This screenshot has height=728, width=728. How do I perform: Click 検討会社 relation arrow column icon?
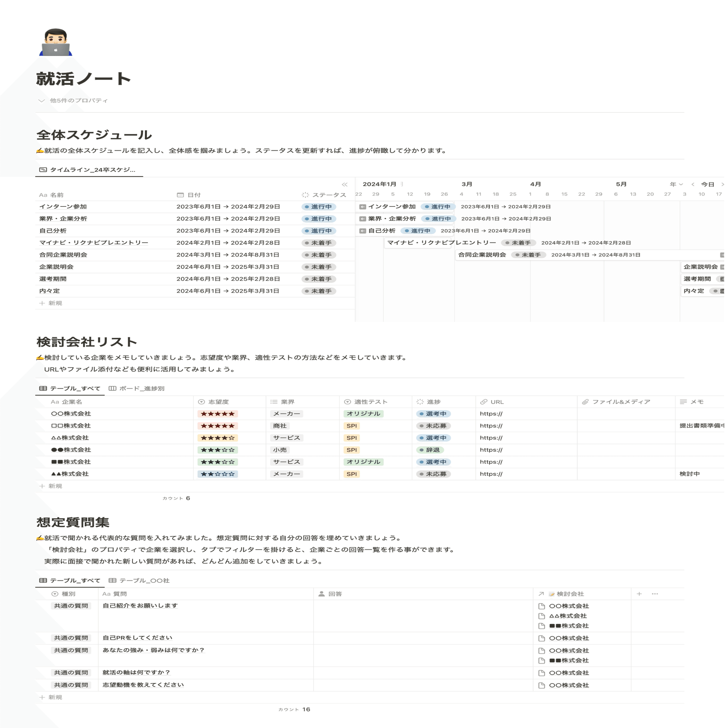point(541,594)
